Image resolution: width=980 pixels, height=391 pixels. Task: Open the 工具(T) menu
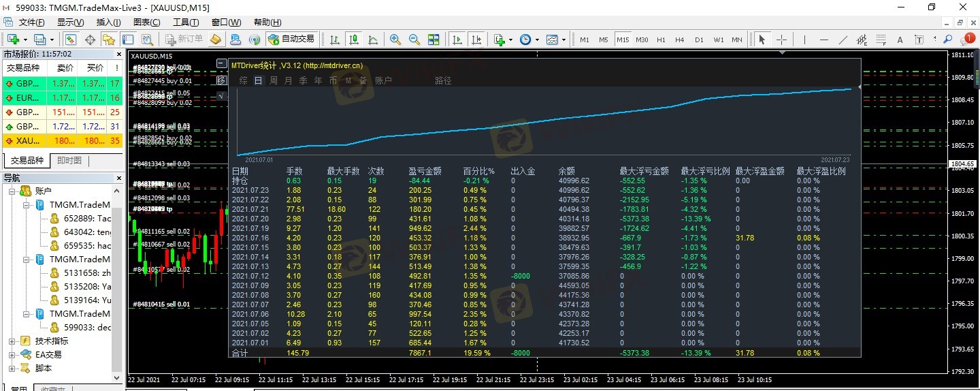186,22
